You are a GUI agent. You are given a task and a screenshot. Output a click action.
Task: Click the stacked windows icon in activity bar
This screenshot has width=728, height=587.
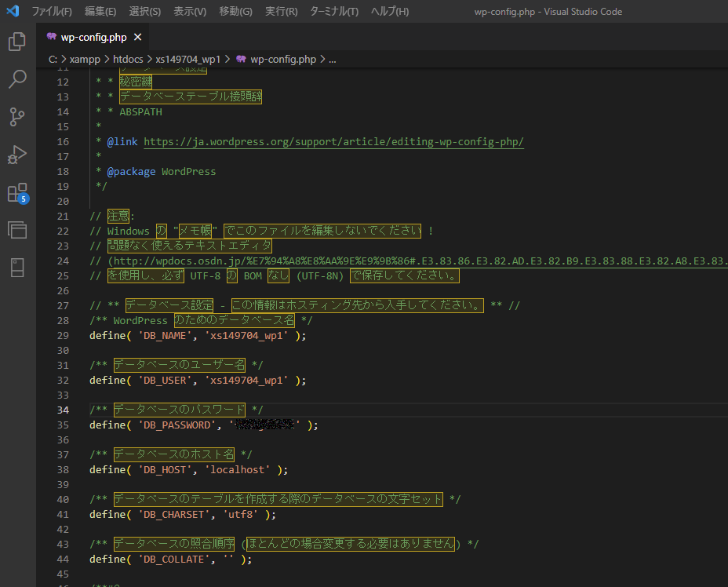(x=17, y=229)
